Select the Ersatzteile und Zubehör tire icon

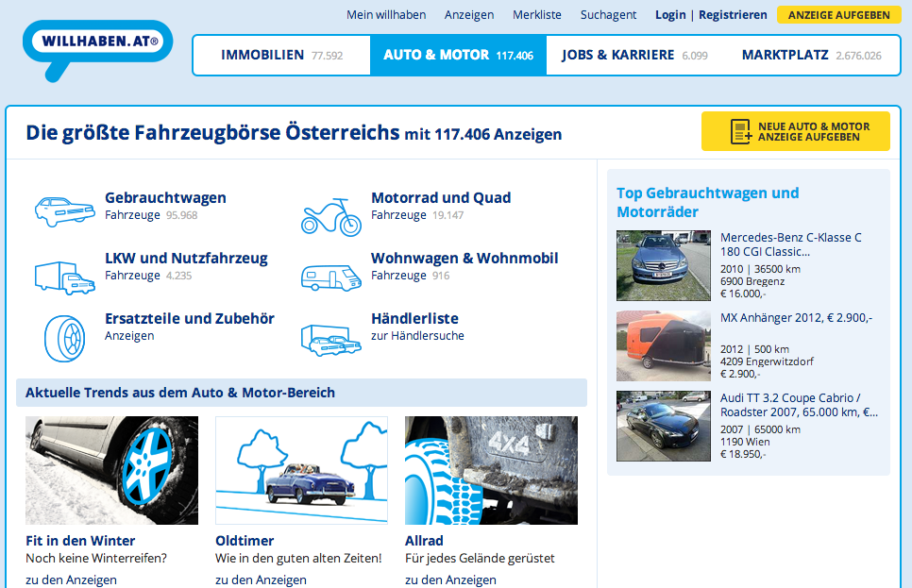(x=64, y=339)
